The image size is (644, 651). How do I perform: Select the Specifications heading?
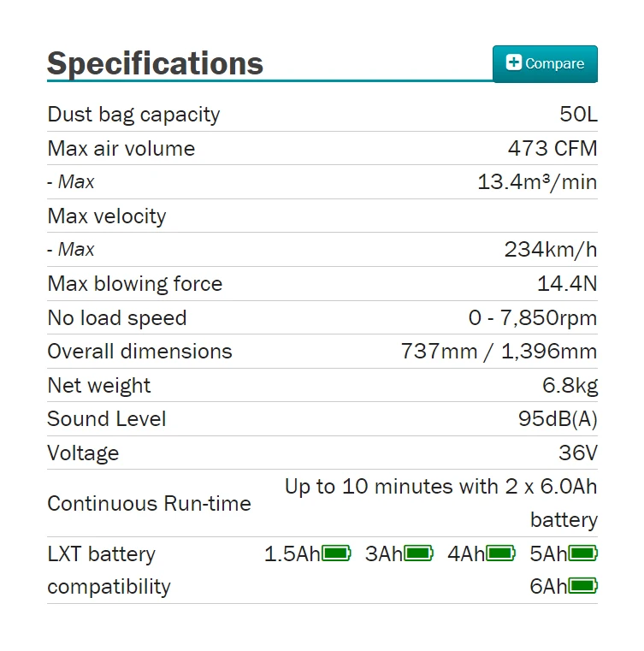click(155, 63)
